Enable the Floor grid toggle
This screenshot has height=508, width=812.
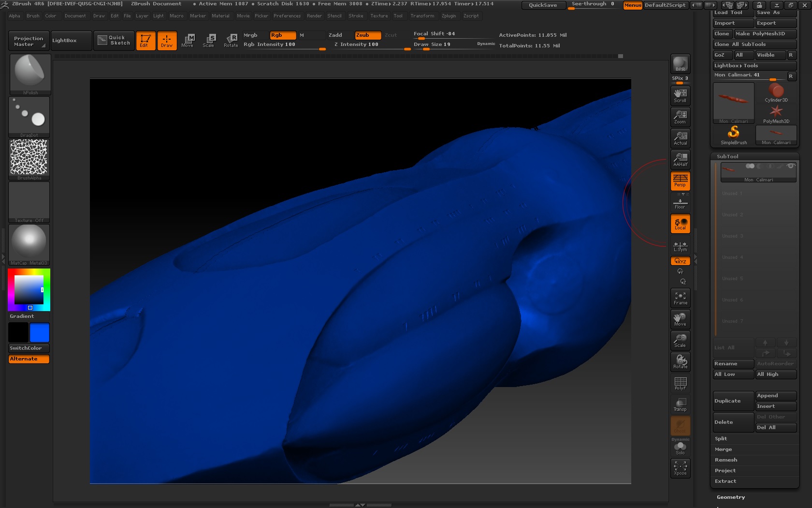click(x=680, y=203)
